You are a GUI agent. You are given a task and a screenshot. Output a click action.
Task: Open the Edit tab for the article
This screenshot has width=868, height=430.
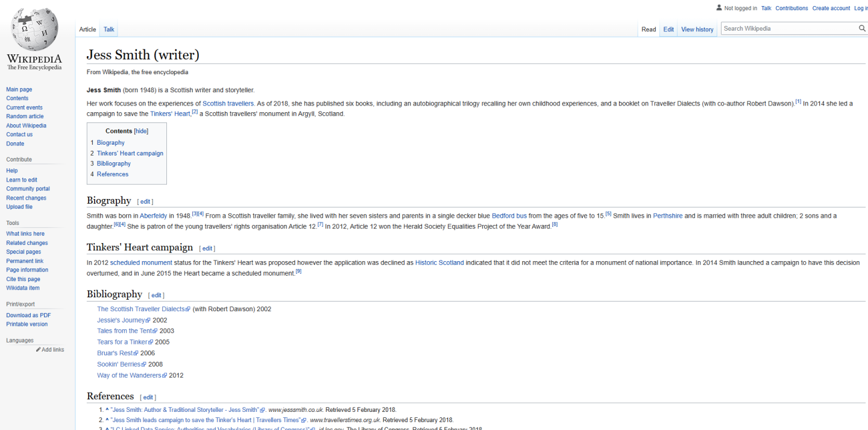pyautogui.click(x=668, y=29)
